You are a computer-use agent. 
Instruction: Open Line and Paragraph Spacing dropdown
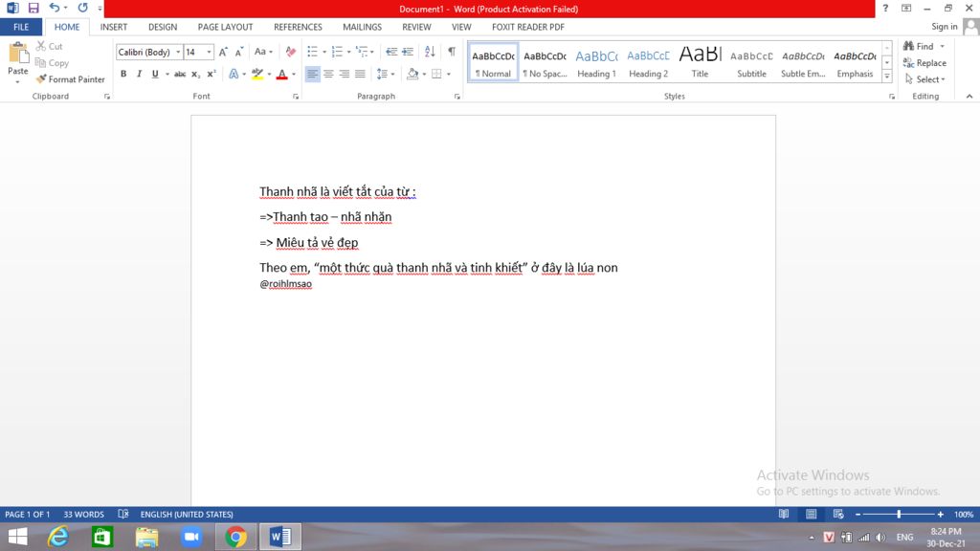point(386,74)
